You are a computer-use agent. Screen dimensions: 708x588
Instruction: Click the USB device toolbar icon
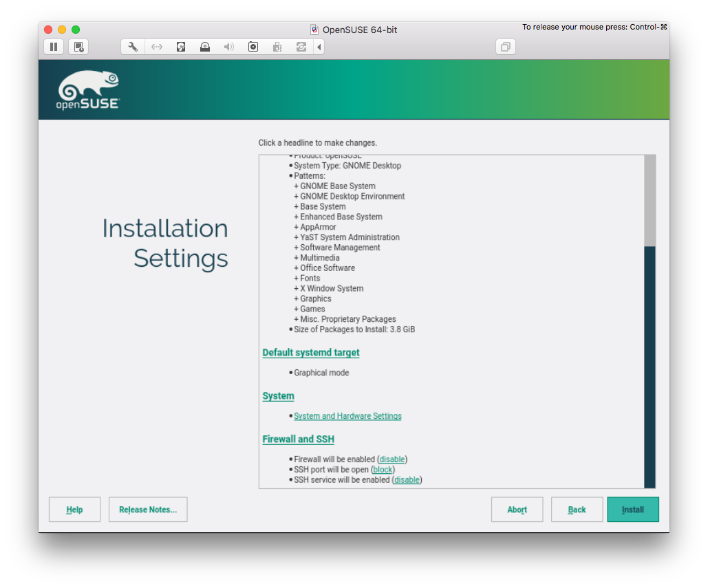[277, 47]
